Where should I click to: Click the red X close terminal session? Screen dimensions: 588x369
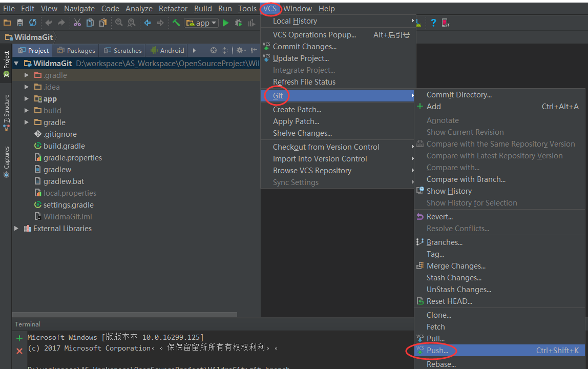19,351
